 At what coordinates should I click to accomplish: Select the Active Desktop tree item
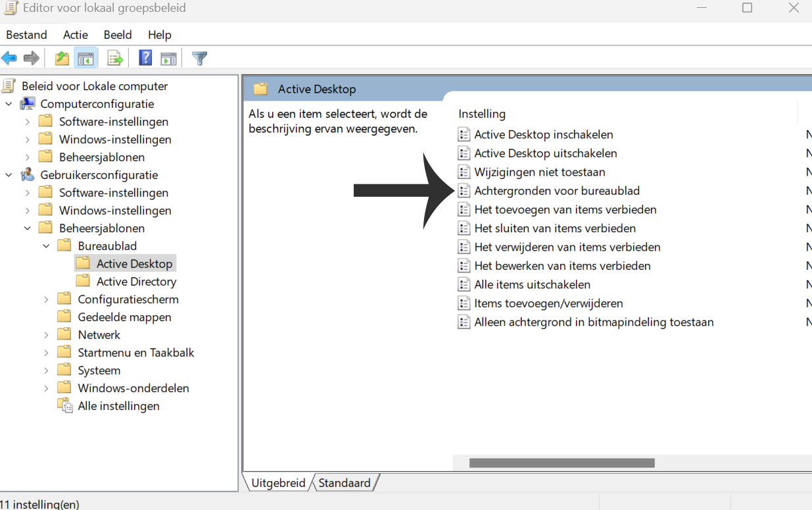pos(134,263)
